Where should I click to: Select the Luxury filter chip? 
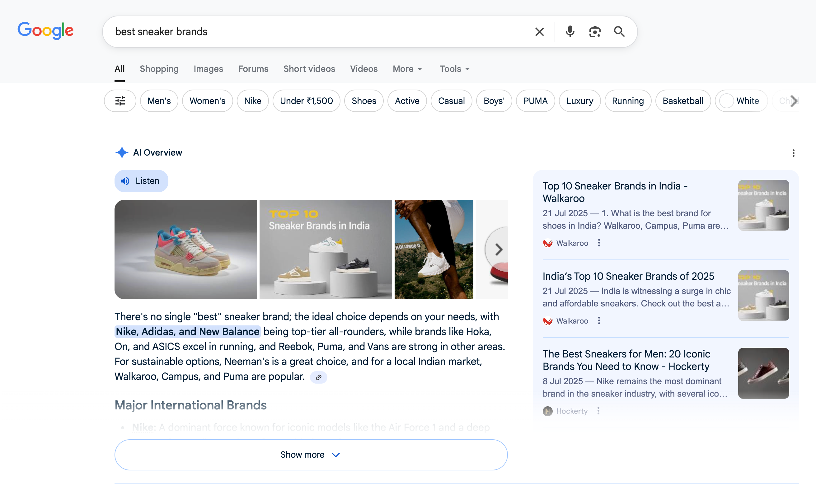click(580, 101)
